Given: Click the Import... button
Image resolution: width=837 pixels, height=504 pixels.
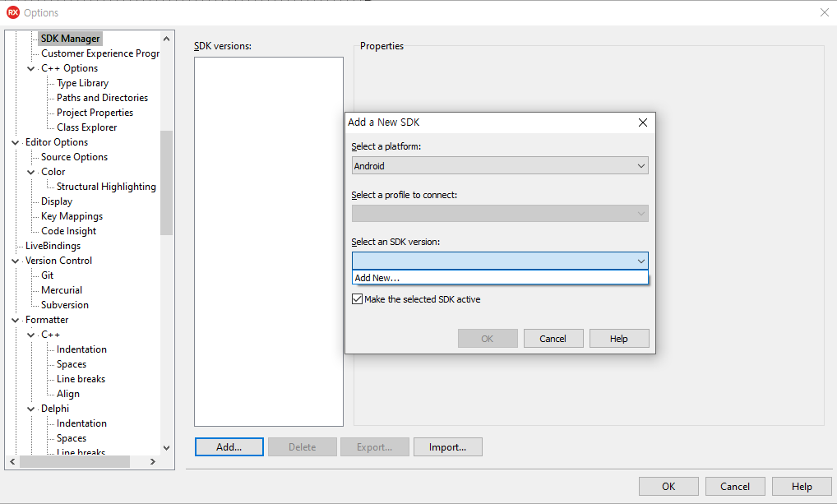Looking at the screenshot, I should 447,446.
